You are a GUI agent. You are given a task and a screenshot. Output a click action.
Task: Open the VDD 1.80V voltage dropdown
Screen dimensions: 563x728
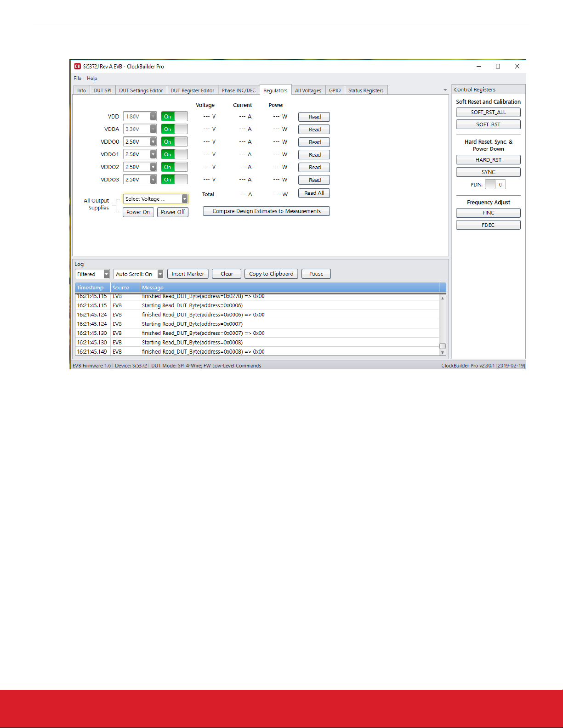click(x=140, y=117)
